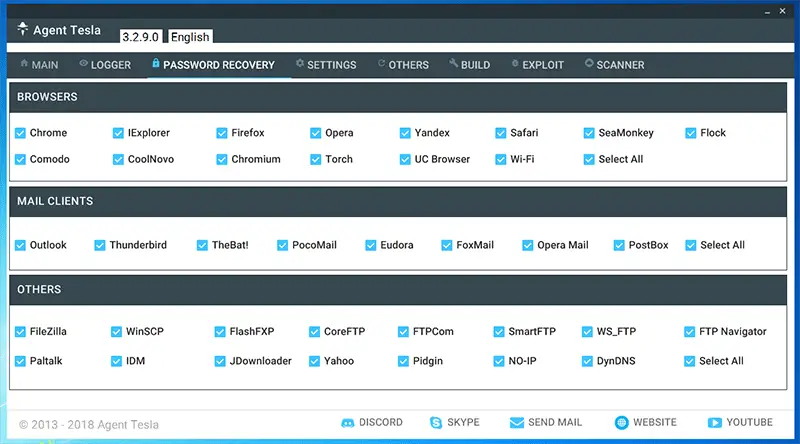The width and height of the screenshot is (800, 444).
Task: Disable the Paltalk checkbox
Action: pyautogui.click(x=20, y=361)
